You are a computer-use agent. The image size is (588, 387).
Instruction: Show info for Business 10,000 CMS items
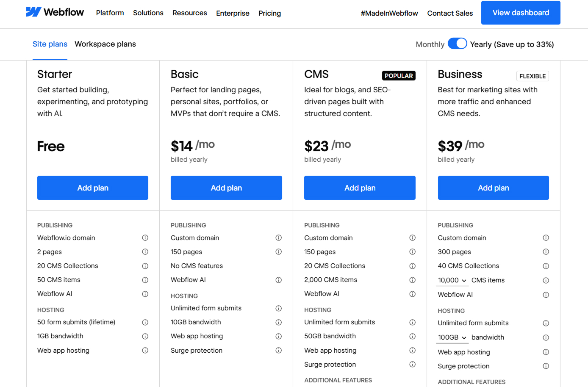(546, 280)
